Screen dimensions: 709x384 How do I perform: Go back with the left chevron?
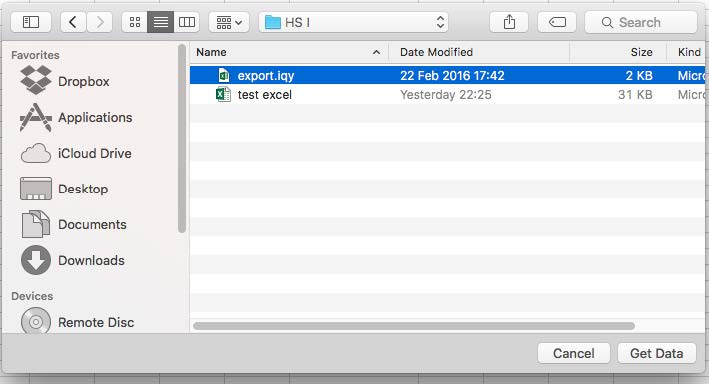[73, 22]
